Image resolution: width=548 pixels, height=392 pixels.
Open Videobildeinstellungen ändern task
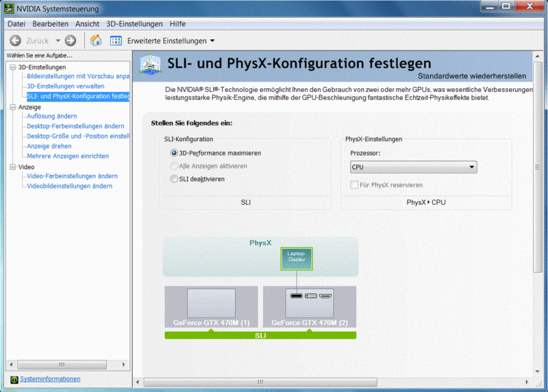(x=70, y=186)
